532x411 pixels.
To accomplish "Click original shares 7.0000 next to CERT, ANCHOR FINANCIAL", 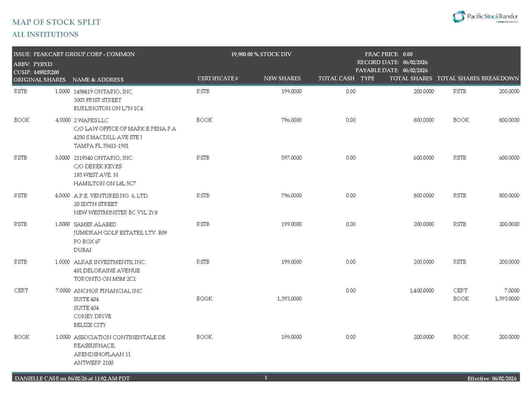I will coord(63,290).
